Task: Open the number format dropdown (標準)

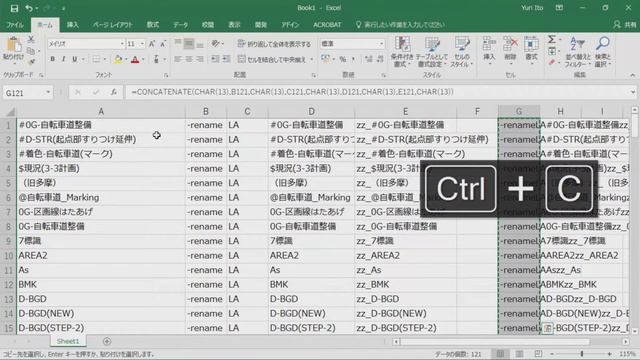Action: pyautogui.click(x=381, y=44)
